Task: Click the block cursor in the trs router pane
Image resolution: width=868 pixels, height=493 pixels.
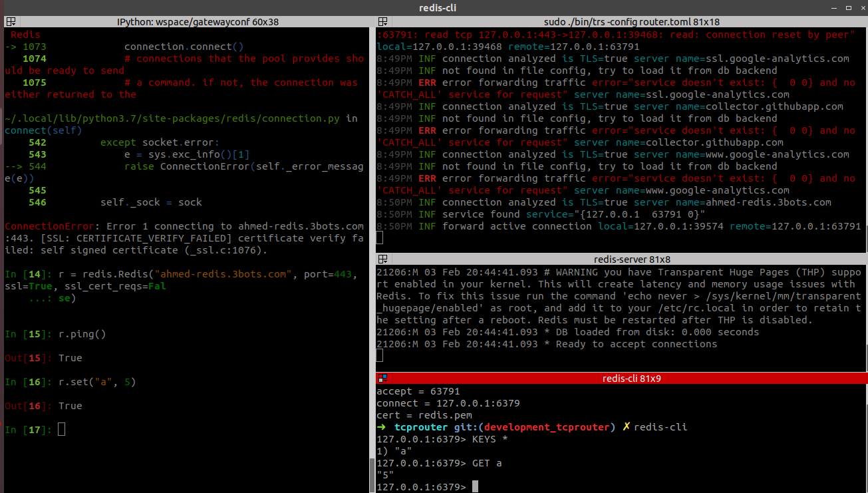Action: pos(379,237)
